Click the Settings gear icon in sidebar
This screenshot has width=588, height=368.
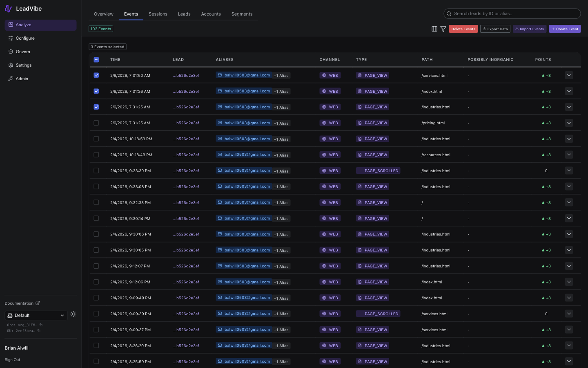tap(10, 65)
